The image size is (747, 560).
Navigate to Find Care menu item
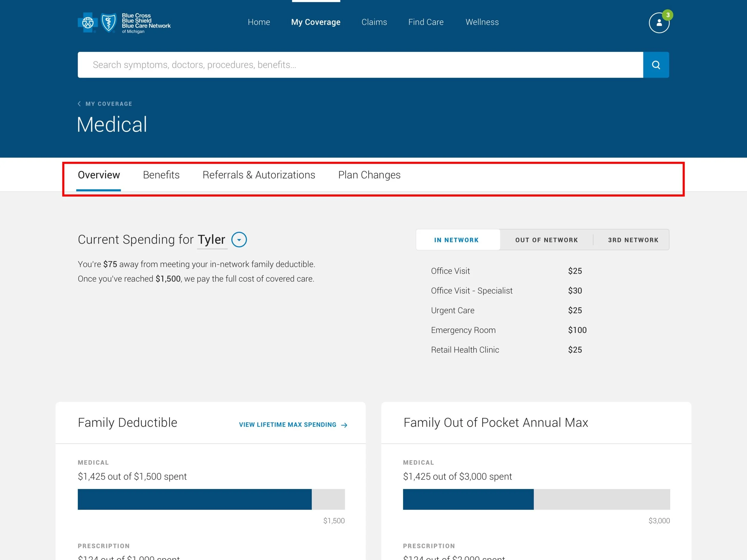pos(425,22)
